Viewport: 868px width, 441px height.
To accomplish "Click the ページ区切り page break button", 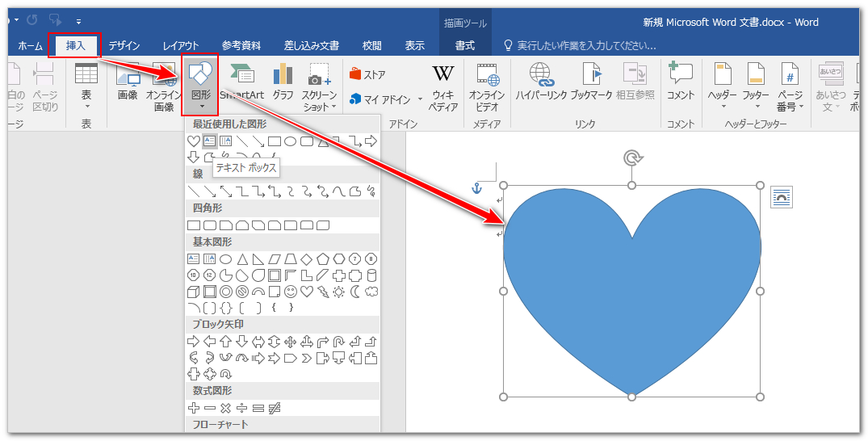I will click(45, 87).
